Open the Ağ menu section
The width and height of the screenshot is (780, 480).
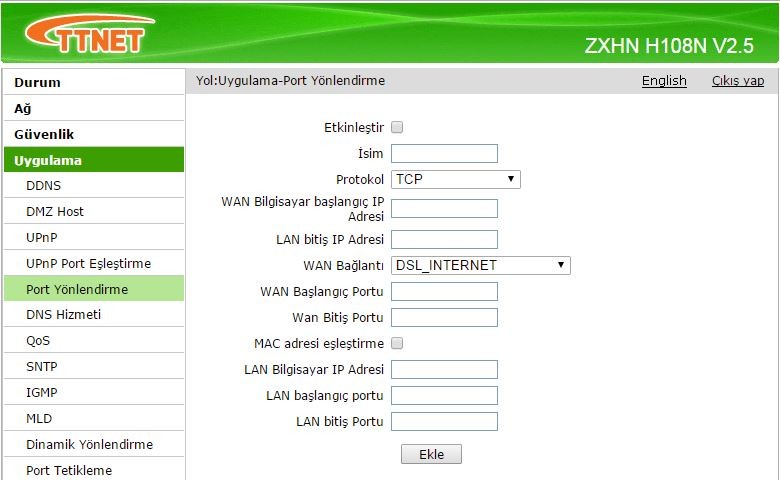coord(94,108)
